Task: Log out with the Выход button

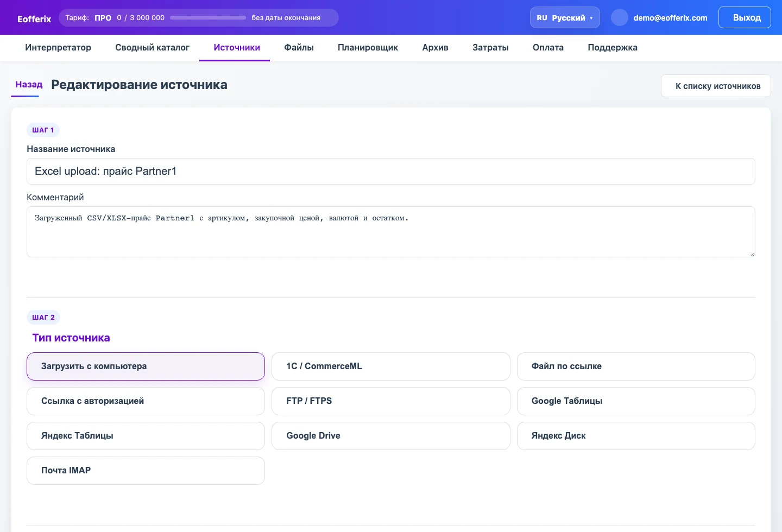Action: tap(745, 17)
